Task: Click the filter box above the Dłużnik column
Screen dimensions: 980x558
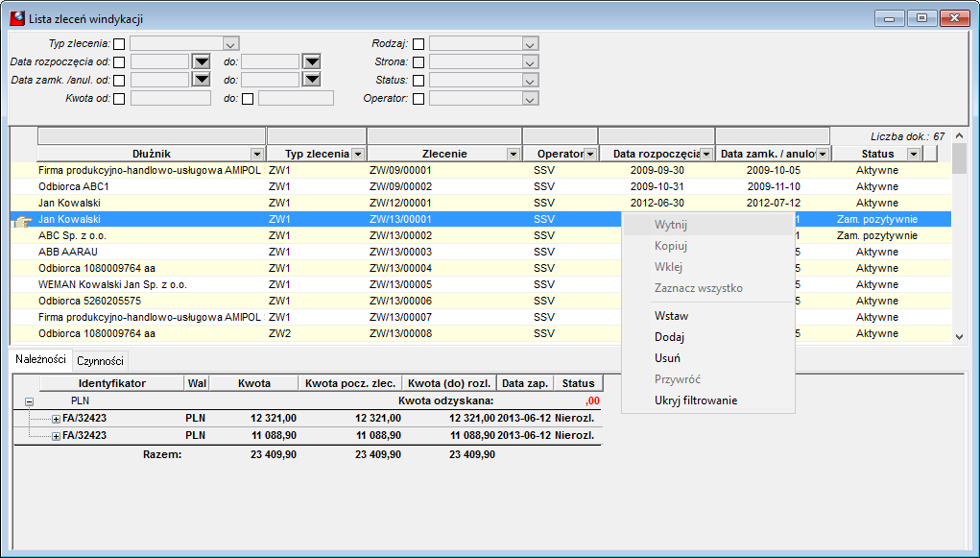Action: pyautogui.click(x=152, y=135)
